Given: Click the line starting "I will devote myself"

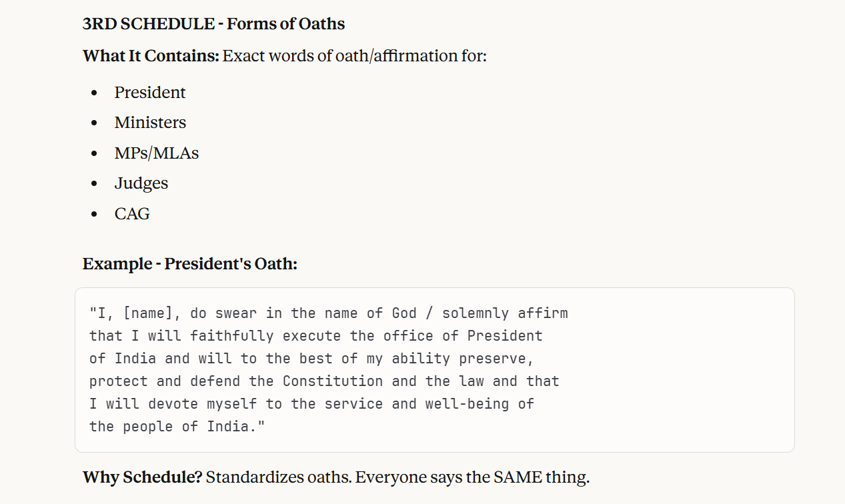Looking at the screenshot, I should (311, 404).
